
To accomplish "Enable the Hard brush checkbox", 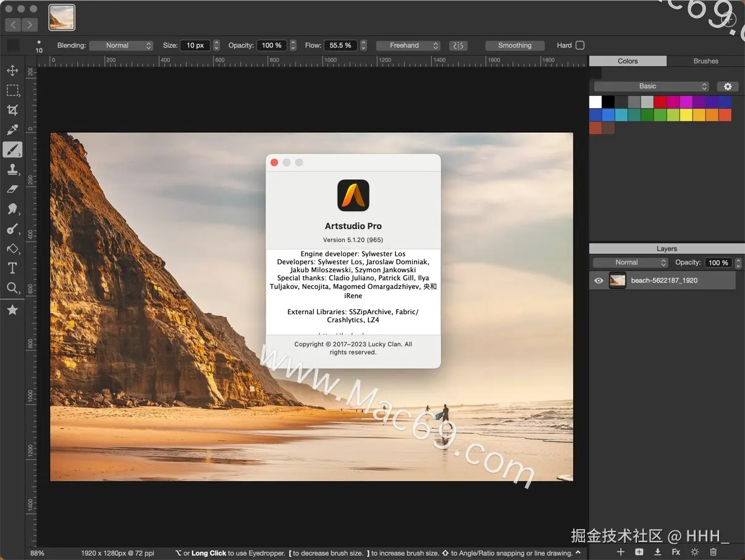I will (579, 45).
